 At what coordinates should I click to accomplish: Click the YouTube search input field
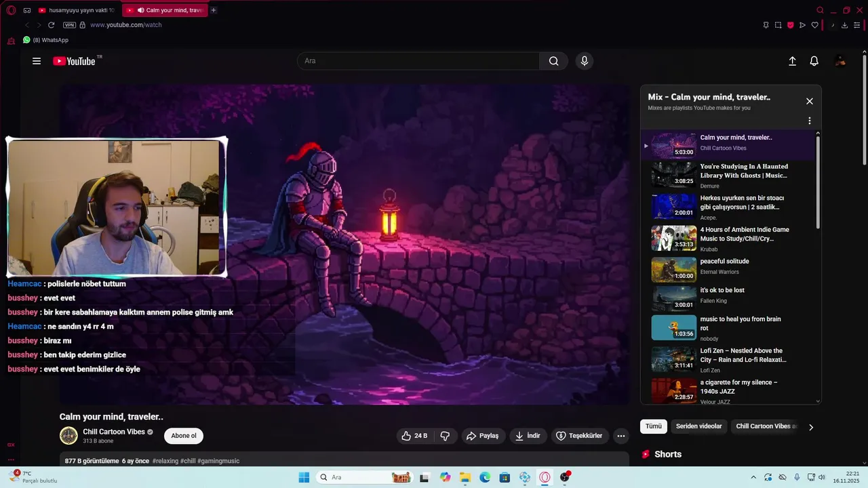point(418,61)
